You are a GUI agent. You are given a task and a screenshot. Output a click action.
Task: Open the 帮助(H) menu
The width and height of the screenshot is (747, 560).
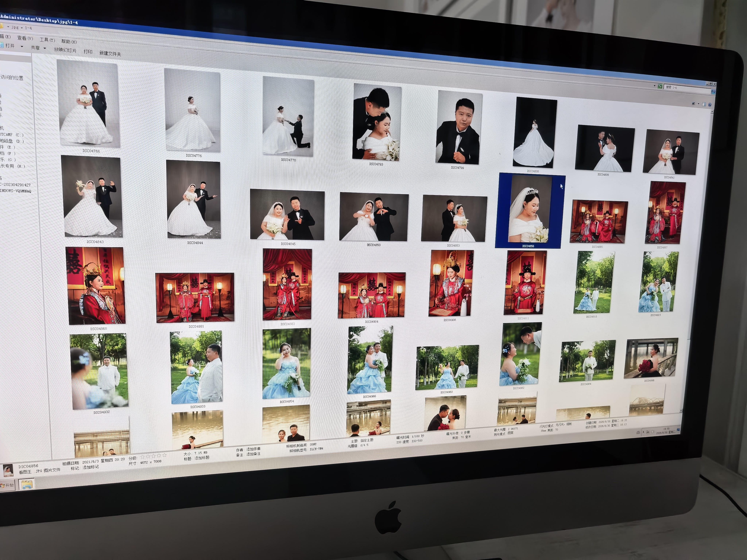pyautogui.click(x=69, y=42)
